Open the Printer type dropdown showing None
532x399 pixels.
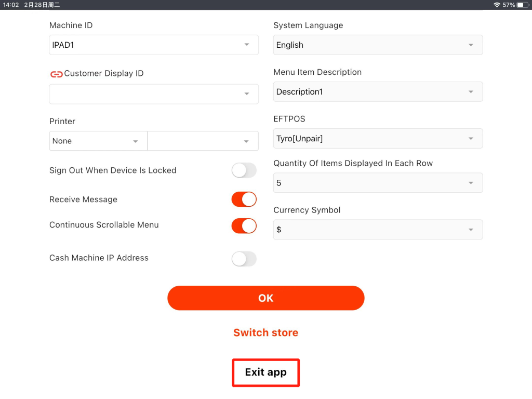coord(98,141)
